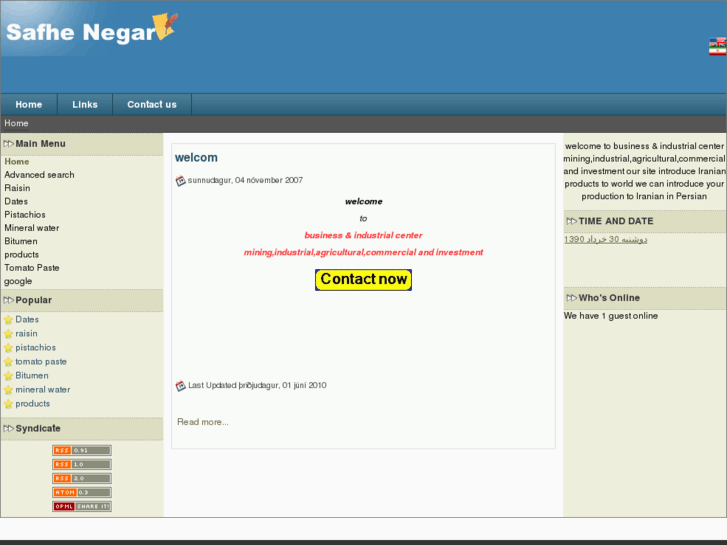Open Raisin in the Main Menu
727x545 pixels.
click(x=17, y=188)
